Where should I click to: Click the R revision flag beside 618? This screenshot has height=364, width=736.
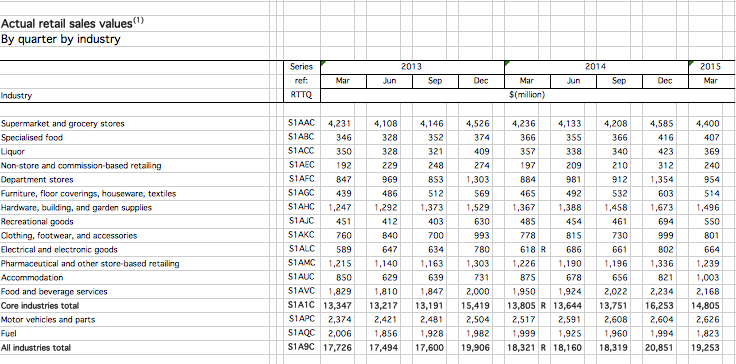coord(543,249)
